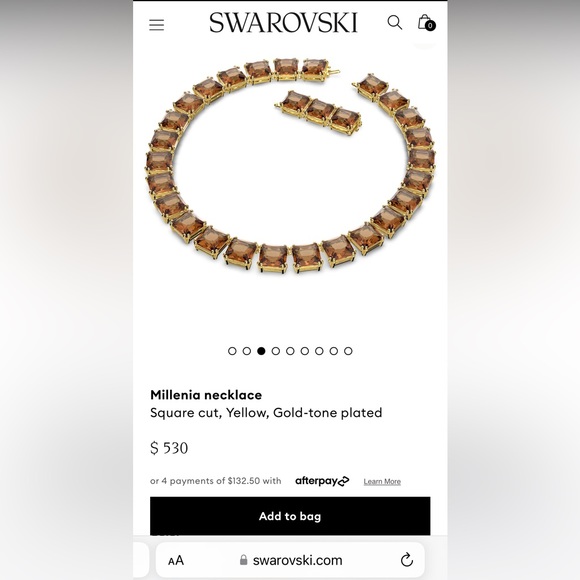Select the fourth image carousel dot
Image resolution: width=580 pixels, height=580 pixels.
[276, 351]
